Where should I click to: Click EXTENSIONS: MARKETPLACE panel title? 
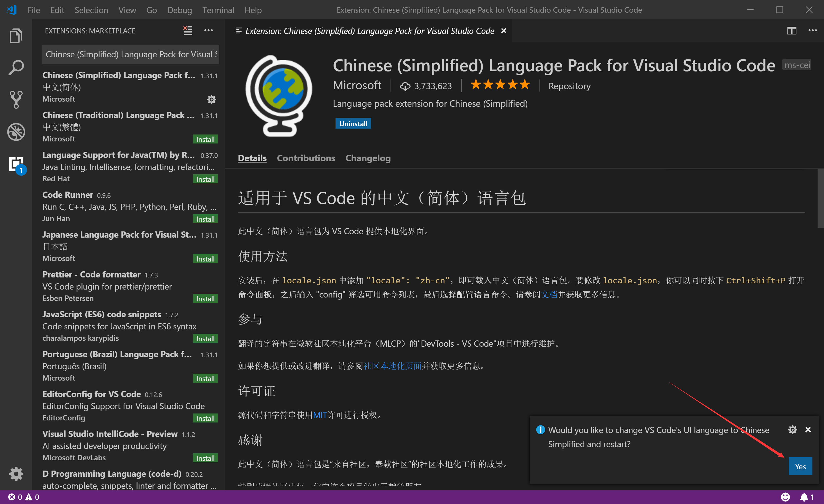point(90,31)
